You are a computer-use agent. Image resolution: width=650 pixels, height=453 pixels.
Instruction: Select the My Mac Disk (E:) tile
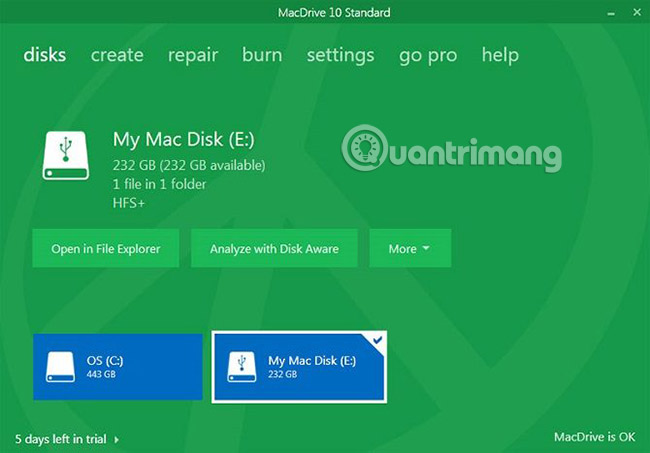coord(299,367)
